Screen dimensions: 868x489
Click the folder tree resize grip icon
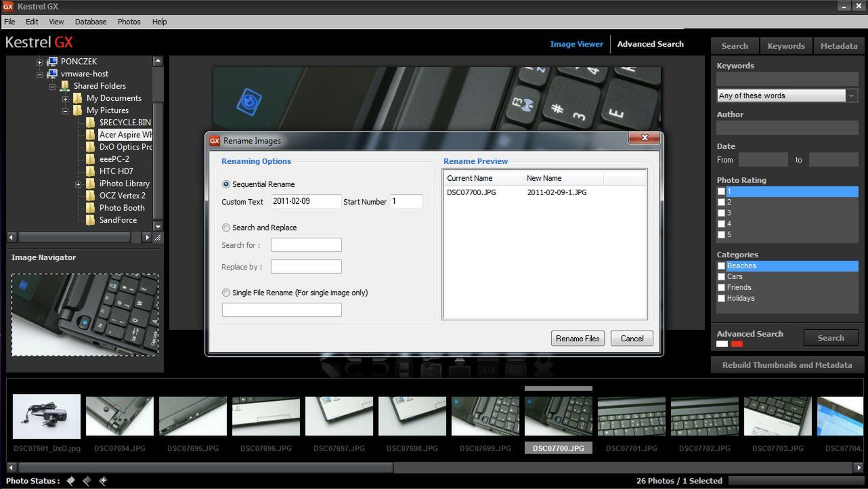158,238
